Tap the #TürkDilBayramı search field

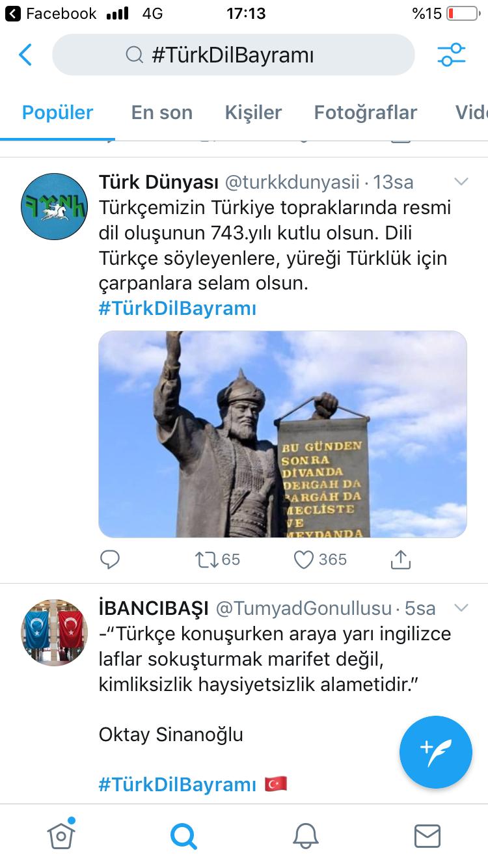click(x=233, y=55)
